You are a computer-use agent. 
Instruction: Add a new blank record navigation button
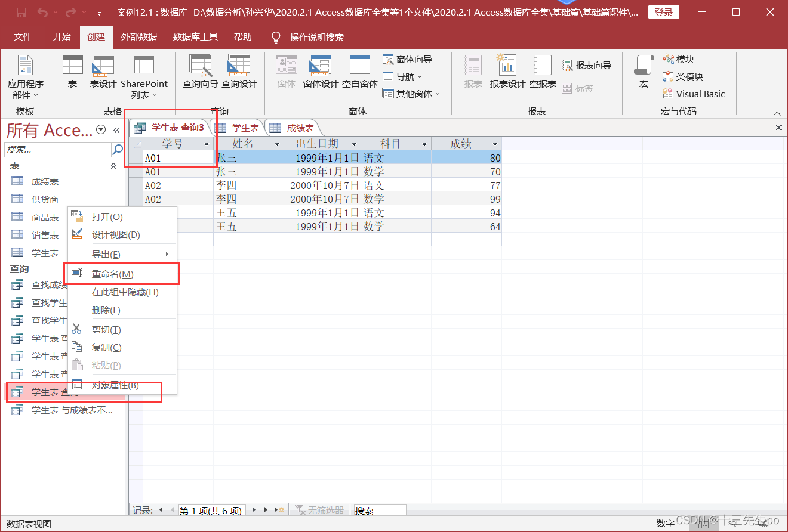click(x=278, y=510)
